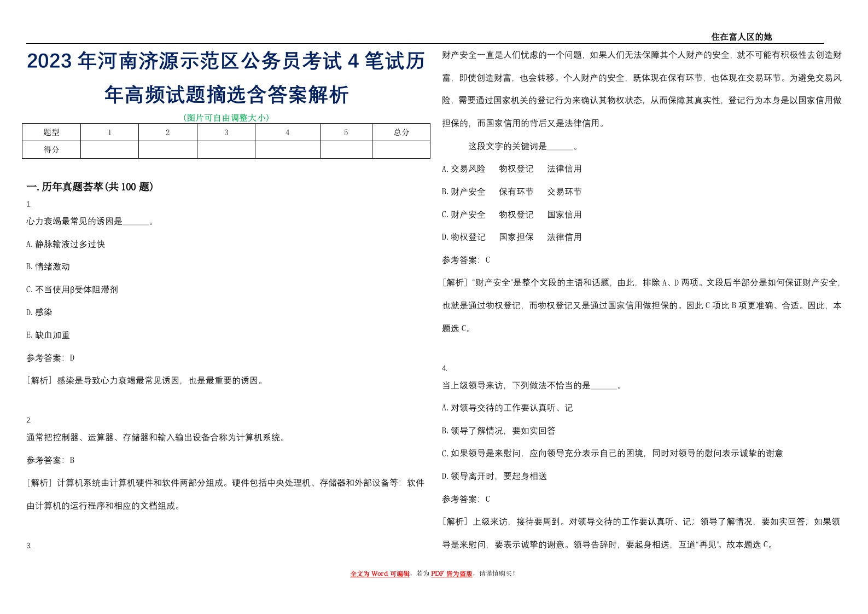Viewport: 868px width, 614px height.
Task: Click the footer link 'PDF 皆为盗版'
Action: 451,574
